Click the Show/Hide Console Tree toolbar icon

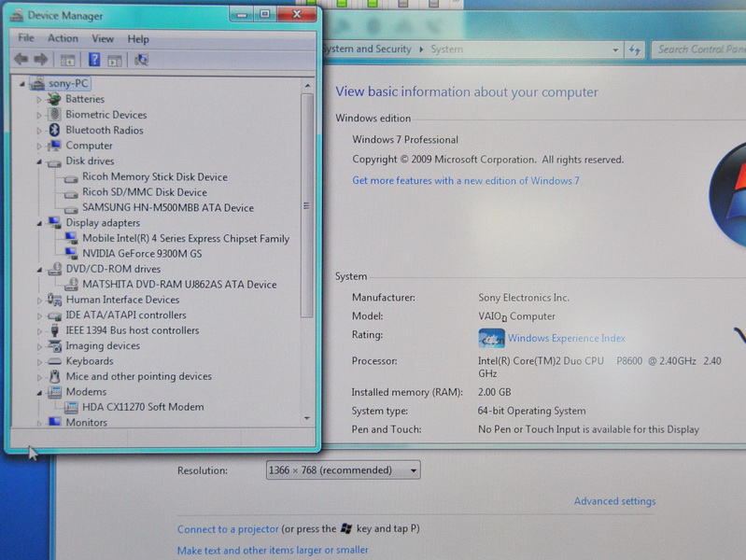(67, 60)
